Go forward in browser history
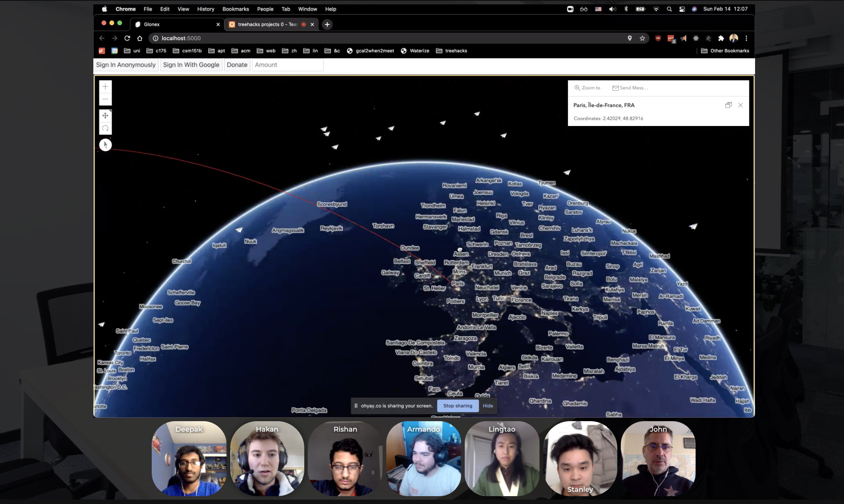The image size is (844, 504). [x=115, y=38]
